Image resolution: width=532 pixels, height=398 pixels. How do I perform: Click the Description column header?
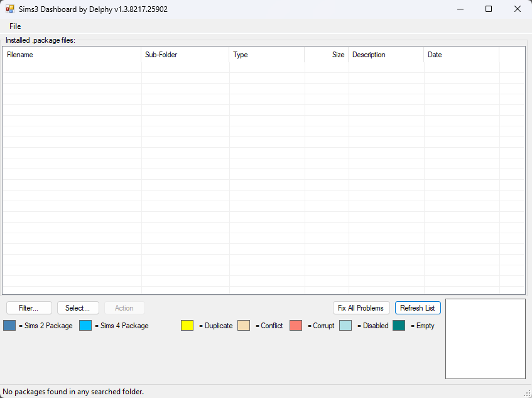coord(386,55)
